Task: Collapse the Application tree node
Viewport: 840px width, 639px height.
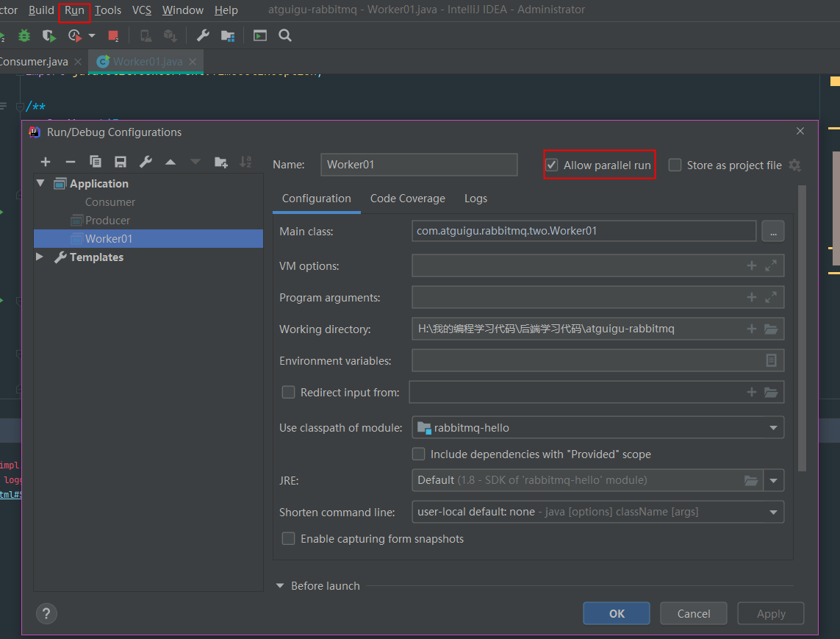Action: (x=40, y=183)
